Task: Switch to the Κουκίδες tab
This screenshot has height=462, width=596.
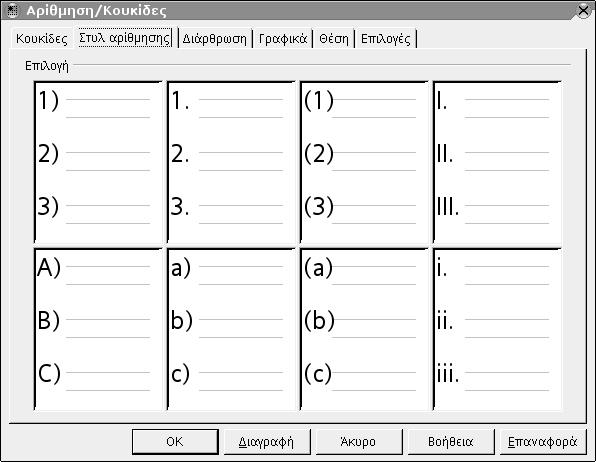Action: [x=42, y=38]
